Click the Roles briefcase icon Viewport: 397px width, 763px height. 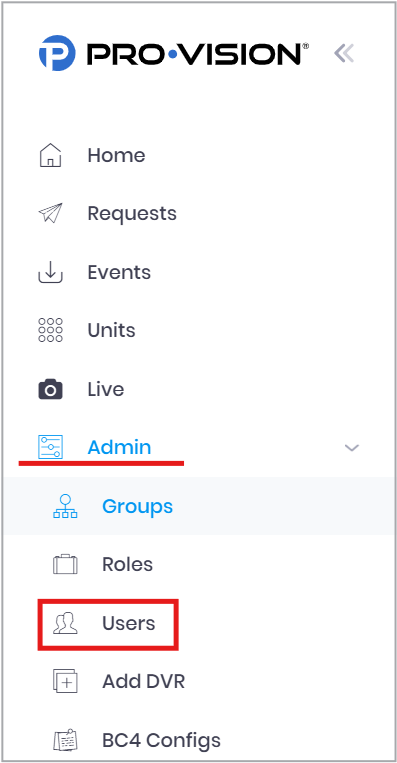(65, 564)
